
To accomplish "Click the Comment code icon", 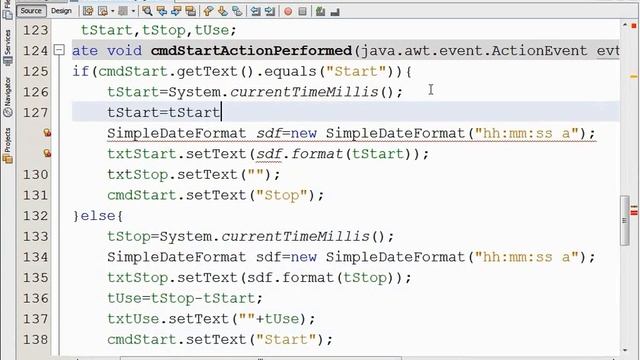I will tap(320, 11).
